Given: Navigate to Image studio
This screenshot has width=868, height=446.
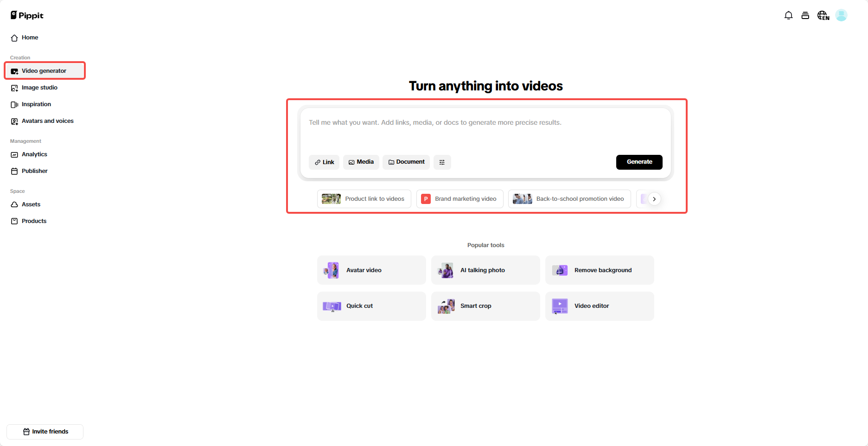Looking at the screenshot, I should 39,88.
